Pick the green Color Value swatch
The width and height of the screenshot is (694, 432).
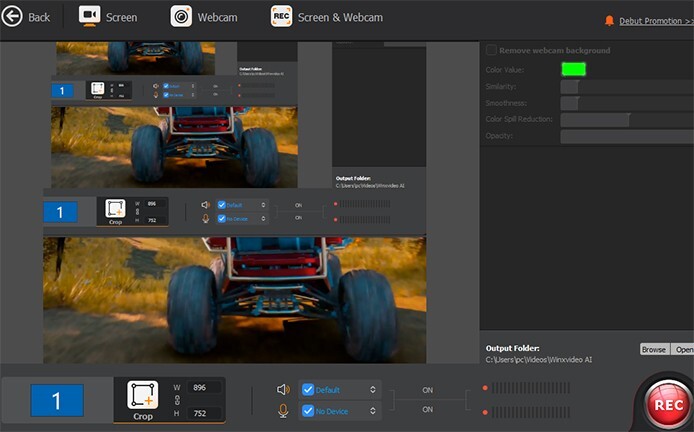tap(573, 69)
